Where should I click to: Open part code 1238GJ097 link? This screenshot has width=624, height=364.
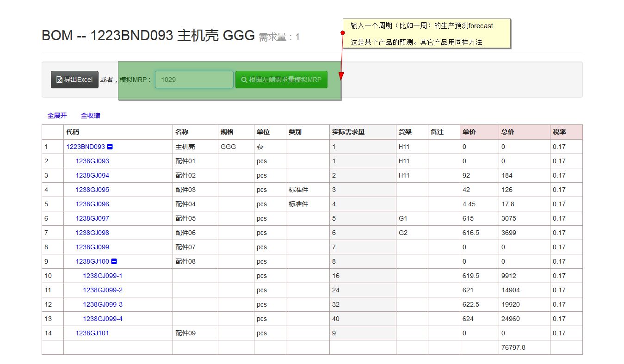pyautogui.click(x=92, y=218)
